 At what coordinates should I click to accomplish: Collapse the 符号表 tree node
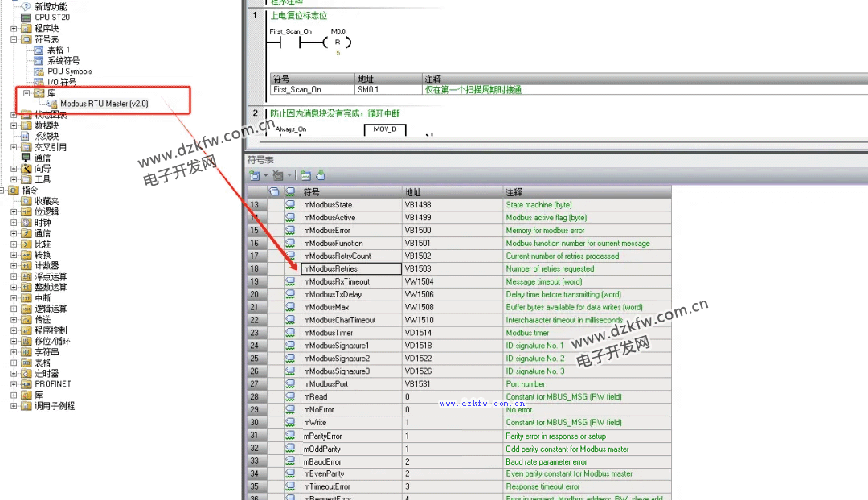14,39
